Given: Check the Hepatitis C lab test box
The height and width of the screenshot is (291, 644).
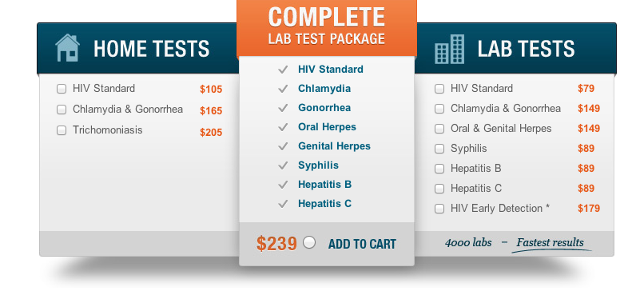Looking at the screenshot, I should click(439, 189).
